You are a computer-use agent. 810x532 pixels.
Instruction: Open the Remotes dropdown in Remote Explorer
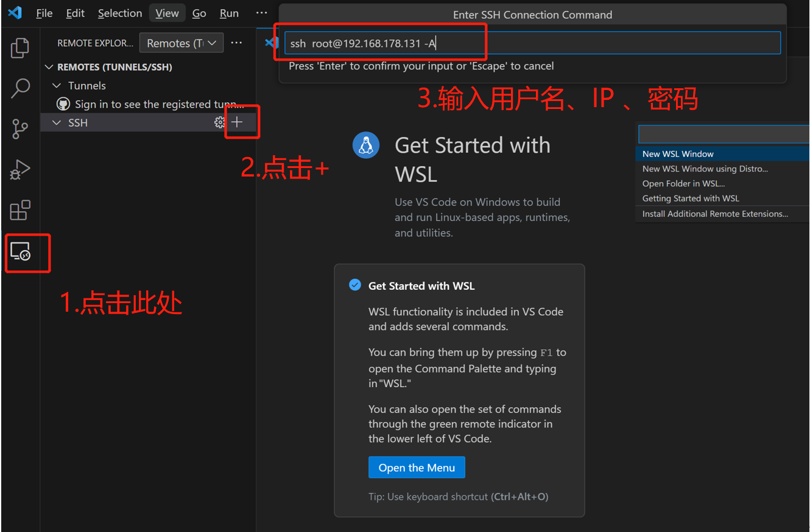click(181, 43)
